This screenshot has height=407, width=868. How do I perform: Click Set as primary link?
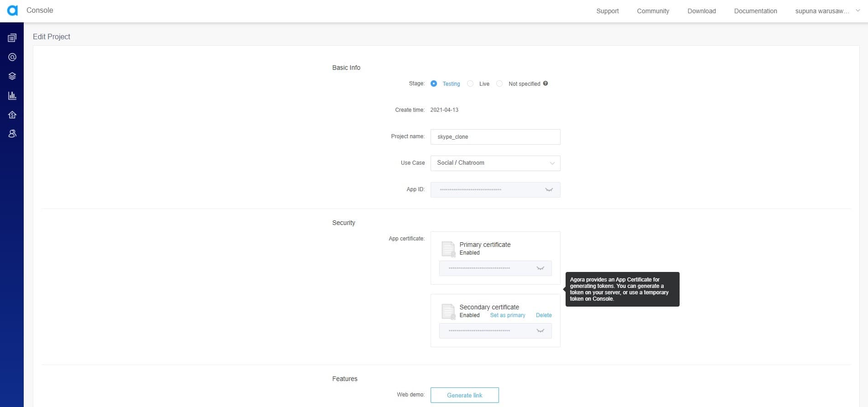(x=507, y=315)
